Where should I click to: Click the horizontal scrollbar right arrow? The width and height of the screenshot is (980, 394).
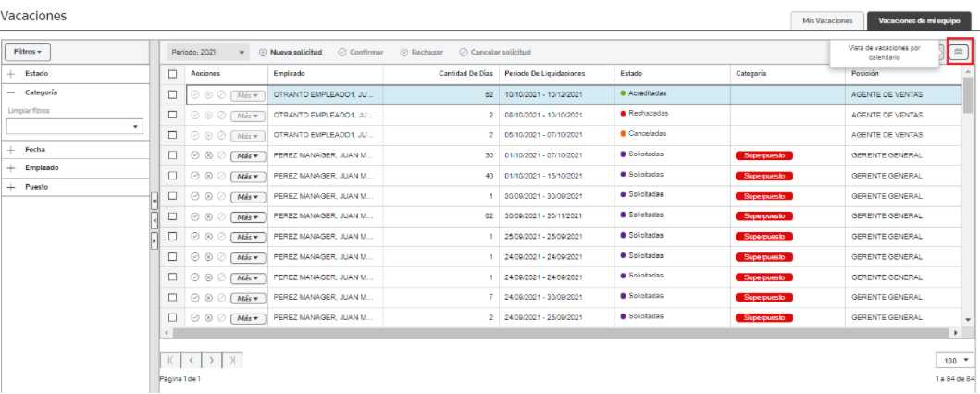click(x=956, y=333)
